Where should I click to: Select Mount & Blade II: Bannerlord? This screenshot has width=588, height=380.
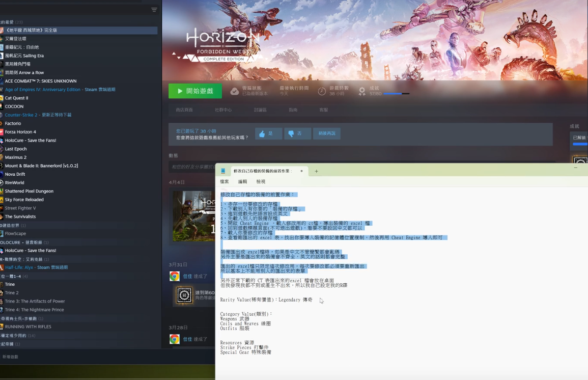41,166
